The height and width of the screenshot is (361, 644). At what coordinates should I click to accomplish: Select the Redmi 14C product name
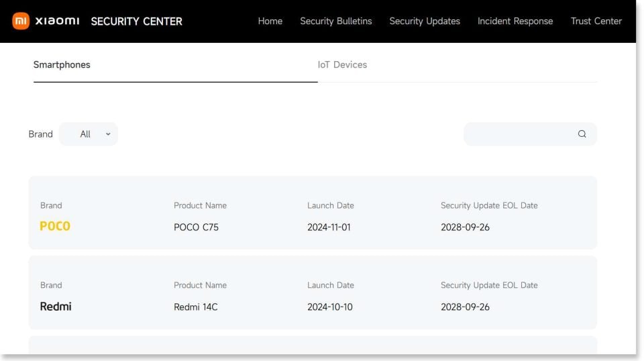(195, 307)
